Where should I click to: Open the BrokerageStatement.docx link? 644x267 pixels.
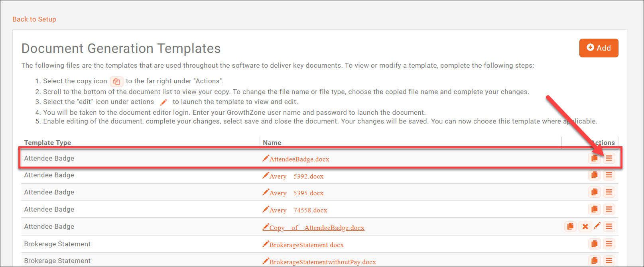306,245
